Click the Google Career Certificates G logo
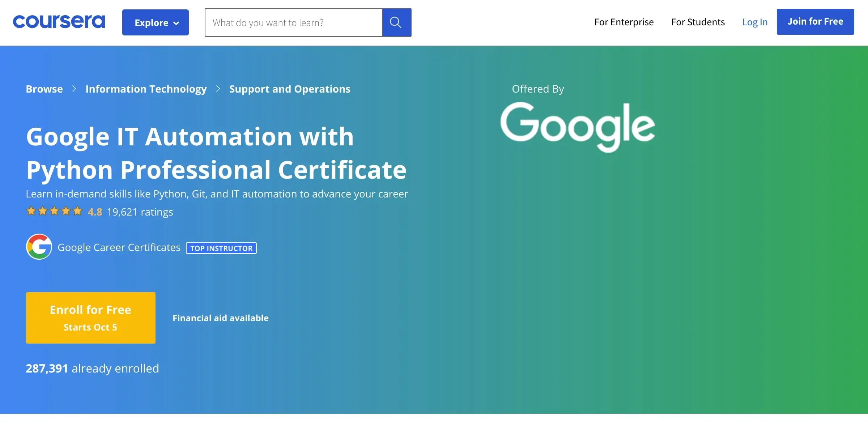Image resolution: width=868 pixels, height=434 pixels. [39, 247]
